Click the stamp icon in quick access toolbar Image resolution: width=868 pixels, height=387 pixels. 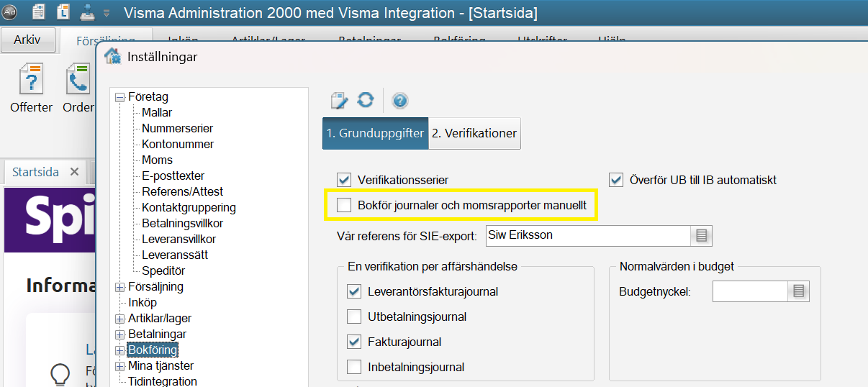pos(86,12)
